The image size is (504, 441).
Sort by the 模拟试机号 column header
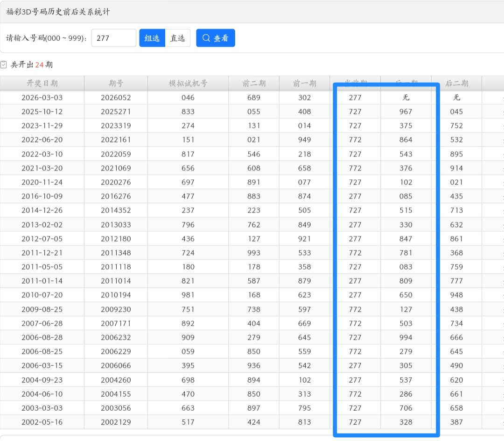click(188, 83)
